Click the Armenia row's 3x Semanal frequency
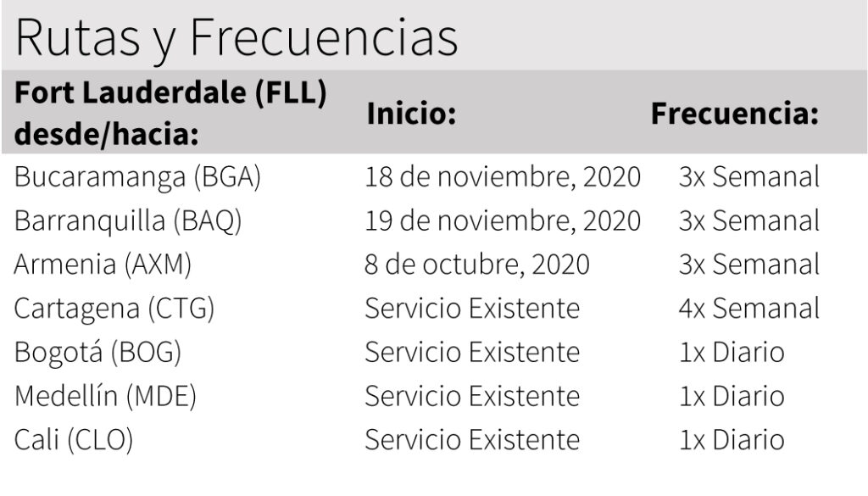868x496 pixels. click(748, 265)
